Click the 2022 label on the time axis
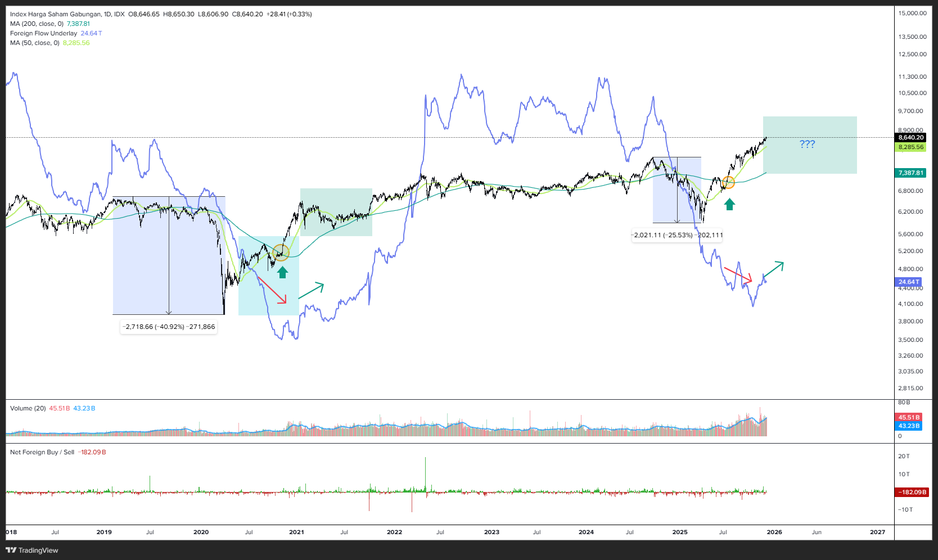The image size is (938, 560). tap(394, 532)
